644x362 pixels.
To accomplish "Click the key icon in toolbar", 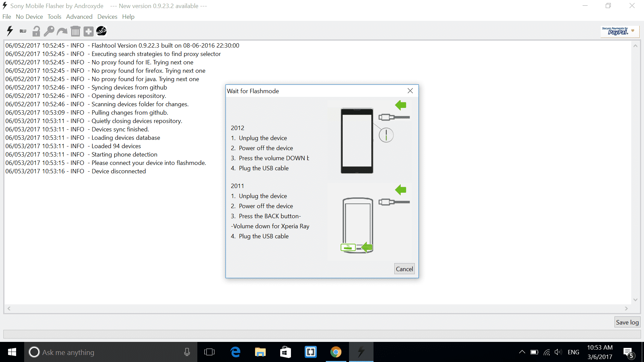I will click(x=49, y=31).
